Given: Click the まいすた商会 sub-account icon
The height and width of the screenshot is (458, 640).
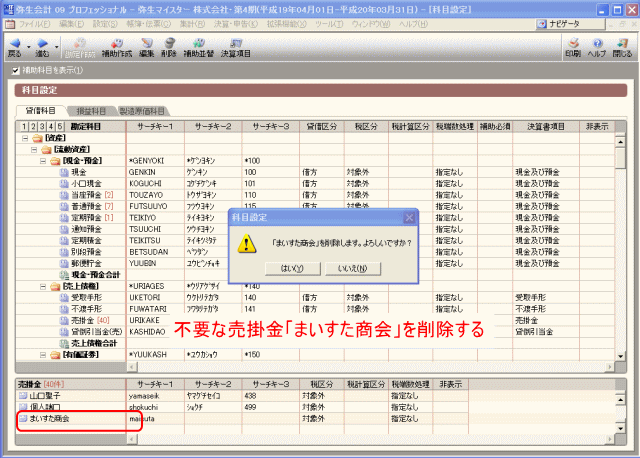Looking at the screenshot, I should [23, 418].
